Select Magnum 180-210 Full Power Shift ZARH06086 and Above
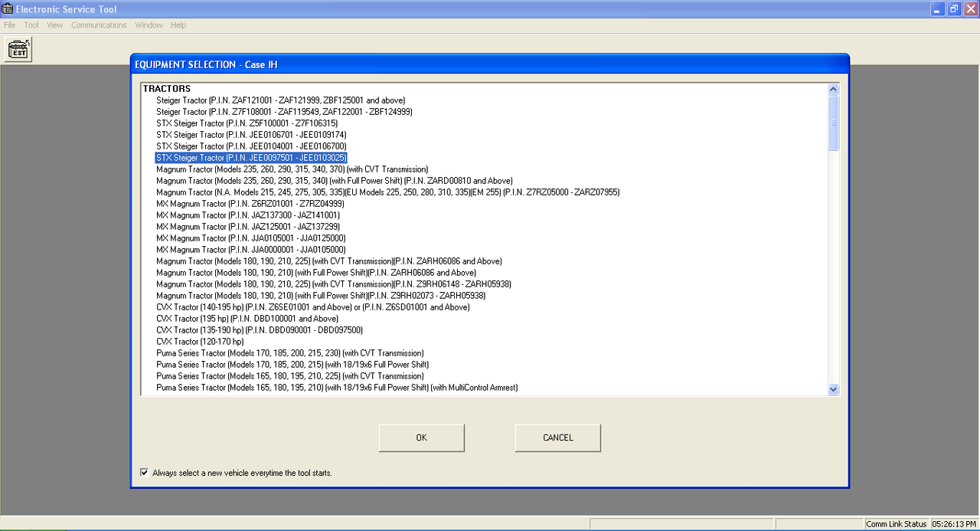 click(x=316, y=273)
